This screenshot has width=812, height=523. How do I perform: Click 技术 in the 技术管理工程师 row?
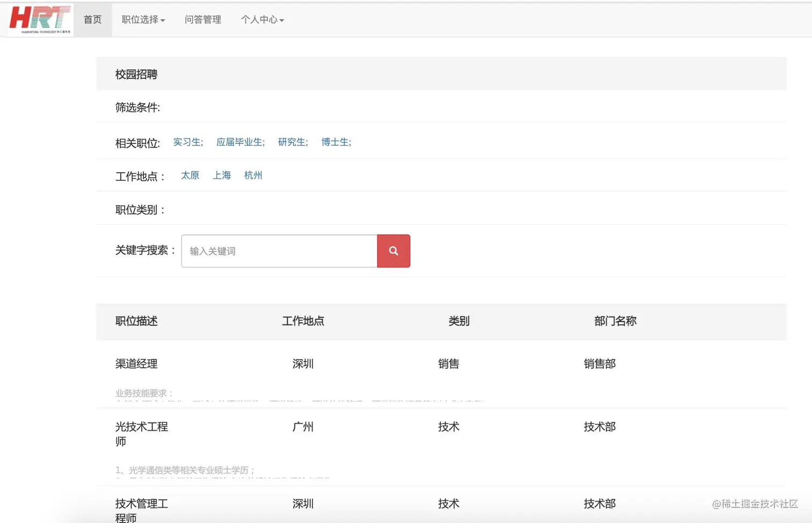[x=449, y=504]
